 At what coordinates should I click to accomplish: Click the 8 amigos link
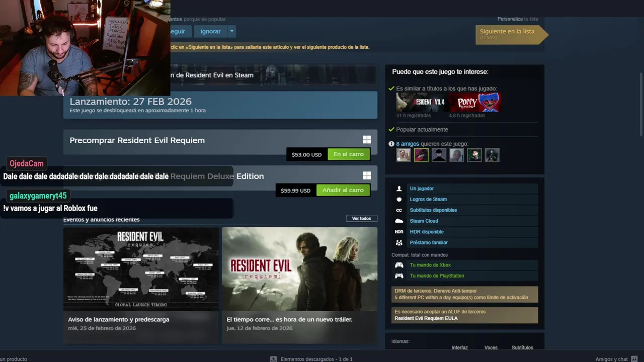(x=408, y=144)
